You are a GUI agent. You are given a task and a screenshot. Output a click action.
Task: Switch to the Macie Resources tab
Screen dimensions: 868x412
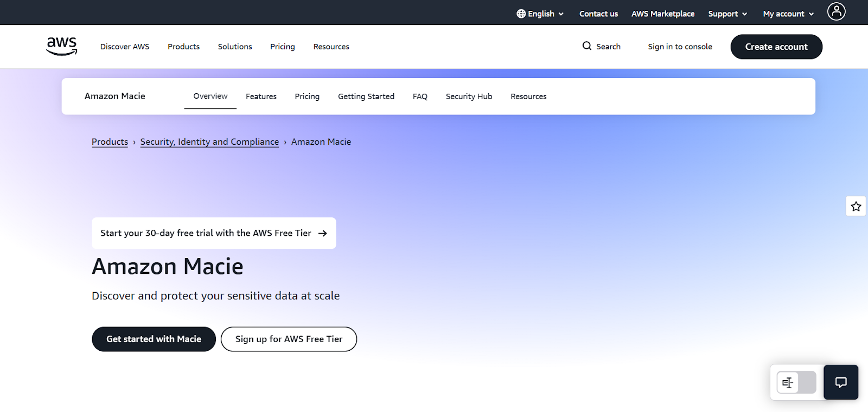coord(528,96)
